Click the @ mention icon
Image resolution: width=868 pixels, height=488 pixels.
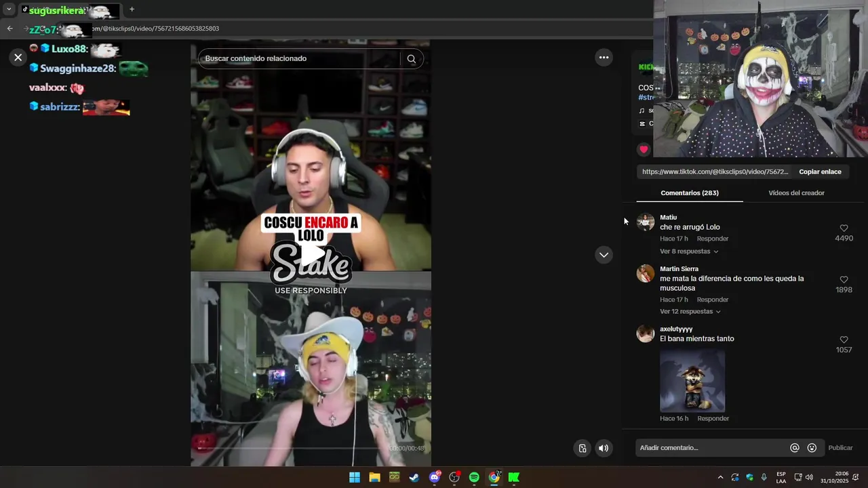794,448
